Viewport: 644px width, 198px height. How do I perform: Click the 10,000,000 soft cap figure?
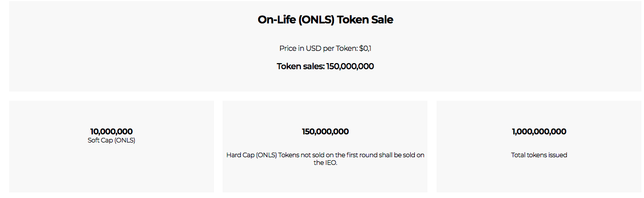click(111, 131)
